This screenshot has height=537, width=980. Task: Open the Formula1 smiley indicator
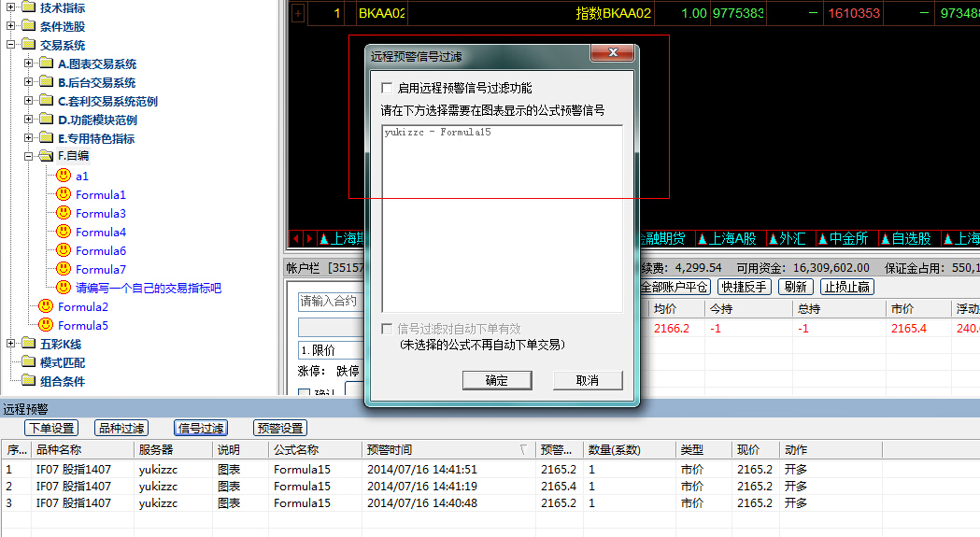click(x=64, y=194)
